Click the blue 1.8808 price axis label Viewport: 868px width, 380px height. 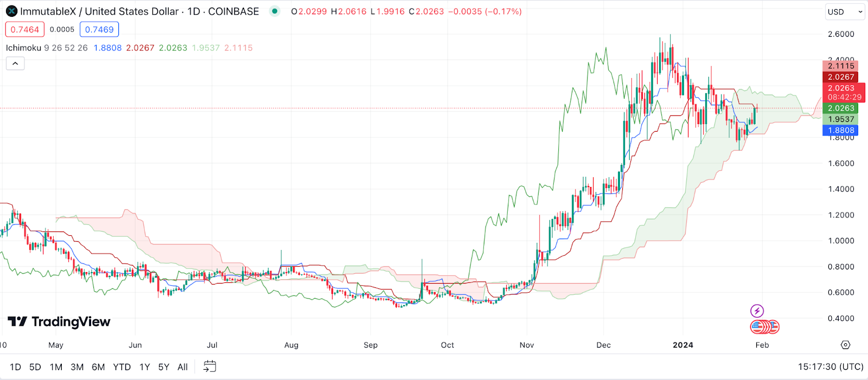840,130
